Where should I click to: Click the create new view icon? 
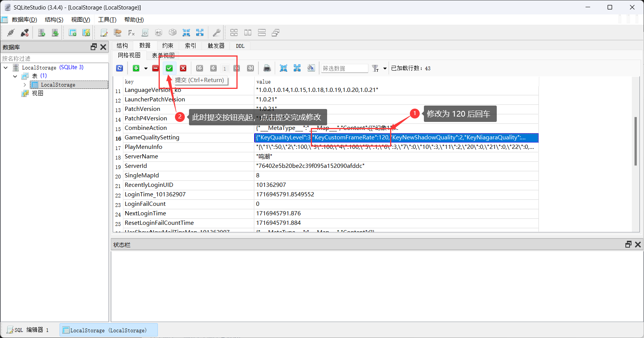point(86,33)
